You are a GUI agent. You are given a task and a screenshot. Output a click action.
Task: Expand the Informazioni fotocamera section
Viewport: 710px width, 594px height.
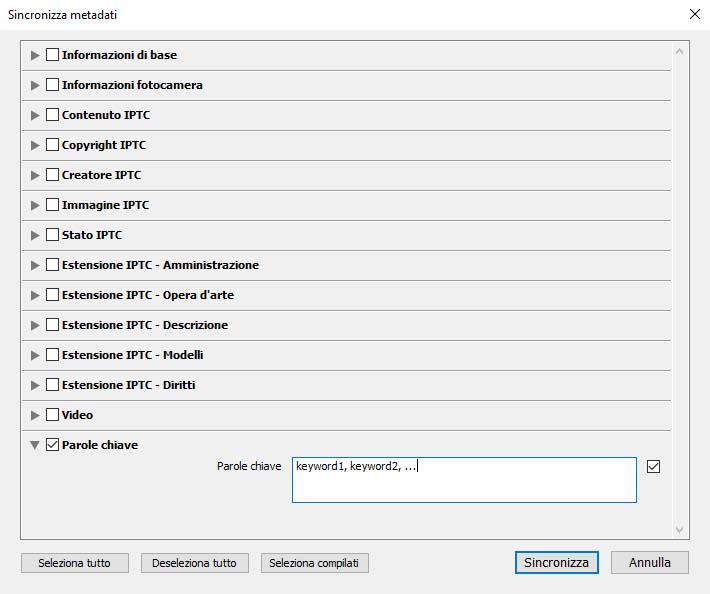36,85
